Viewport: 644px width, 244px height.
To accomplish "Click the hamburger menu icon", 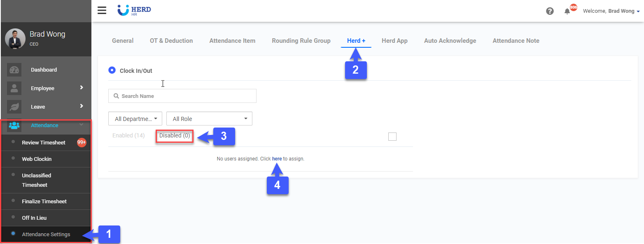I will pyautogui.click(x=102, y=10).
